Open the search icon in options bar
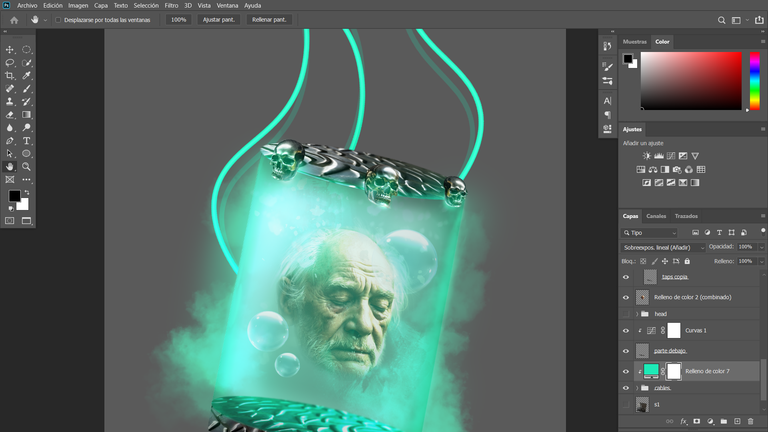Image resolution: width=768 pixels, height=432 pixels. [721, 20]
